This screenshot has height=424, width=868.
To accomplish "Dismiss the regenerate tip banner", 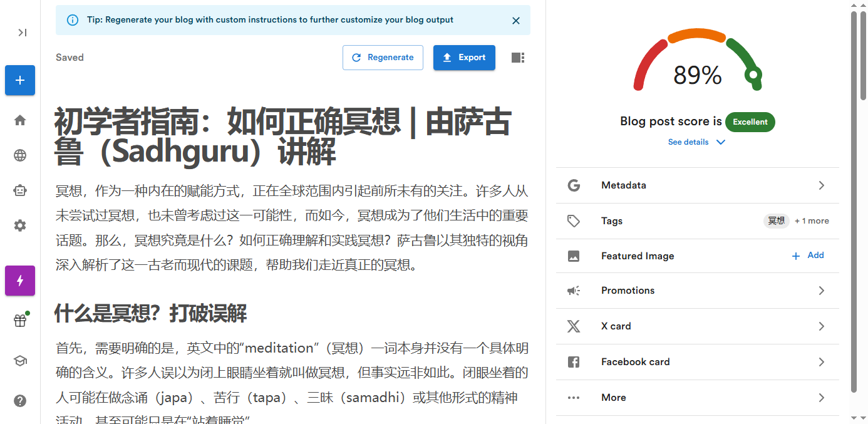I will [x=516, y=20].
